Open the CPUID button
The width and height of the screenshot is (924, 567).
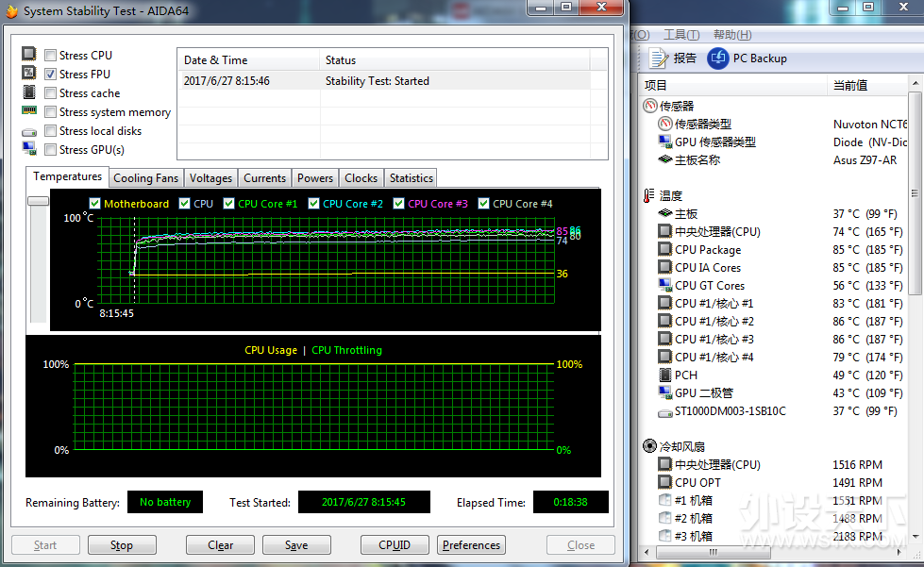coord(395,545)
